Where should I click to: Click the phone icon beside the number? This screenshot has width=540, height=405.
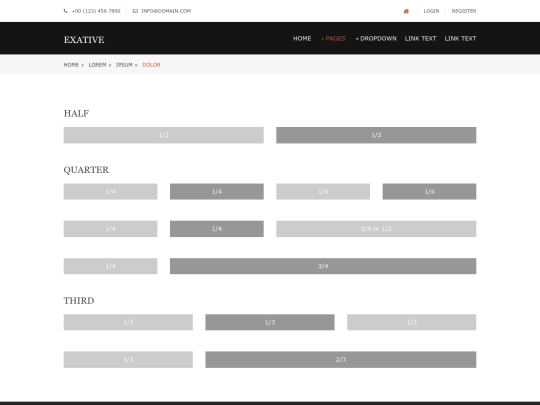click(65, 11)
